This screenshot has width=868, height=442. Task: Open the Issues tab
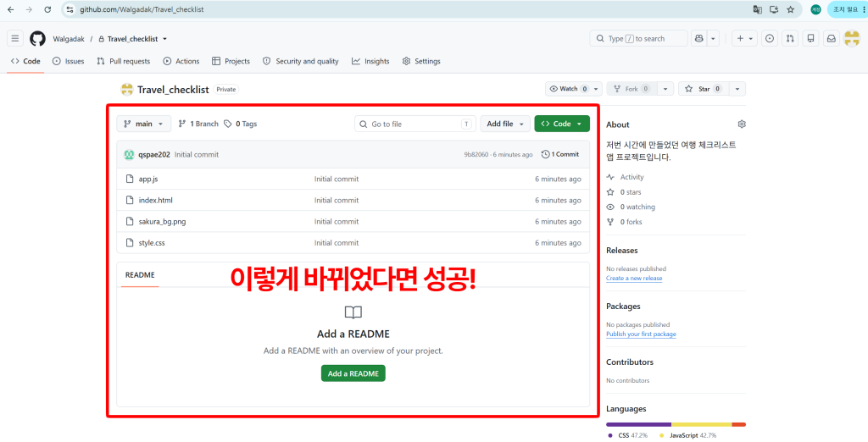pyautogui.click(x=68, y=62)
